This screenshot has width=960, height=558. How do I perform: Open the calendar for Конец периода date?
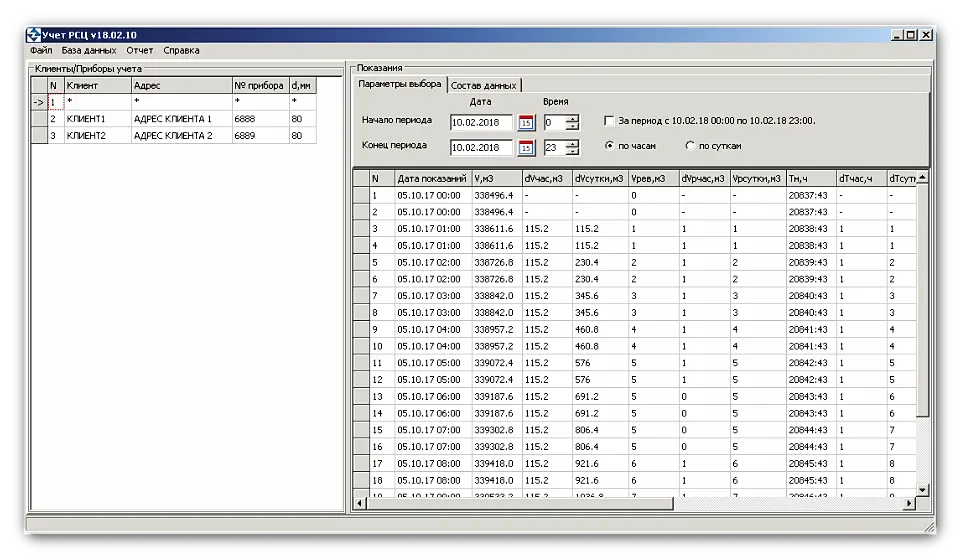pyautogui.click(x=526, y=148)
